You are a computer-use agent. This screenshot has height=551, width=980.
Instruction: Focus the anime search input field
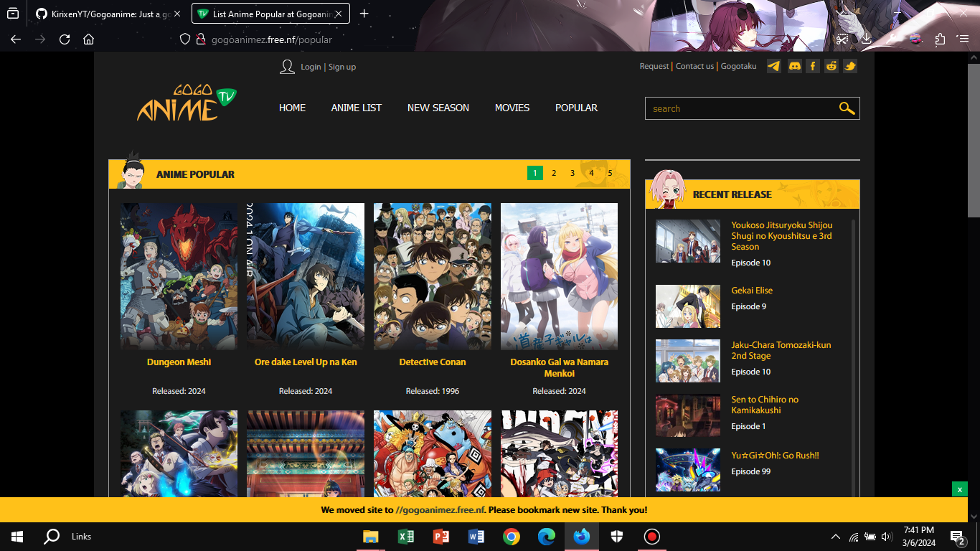(742, 108)
